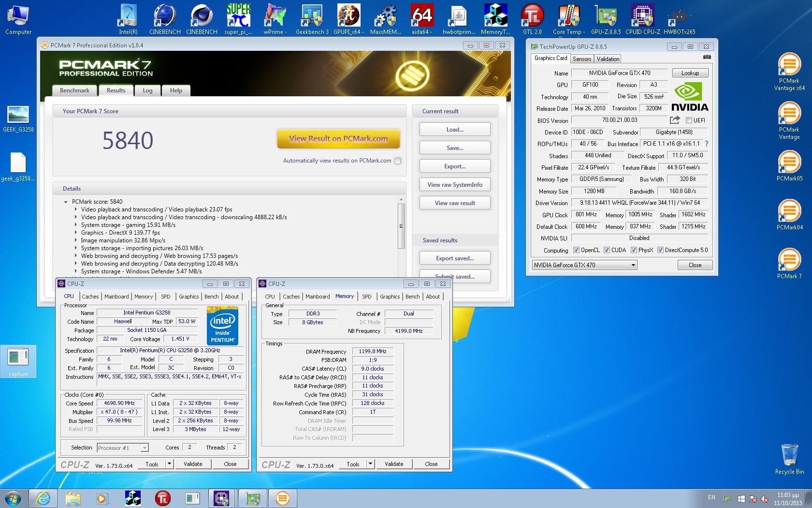Toggle the CUDA checkbox in GPU-Z
Screen dimensions: 812x508
tap(607, 250)
